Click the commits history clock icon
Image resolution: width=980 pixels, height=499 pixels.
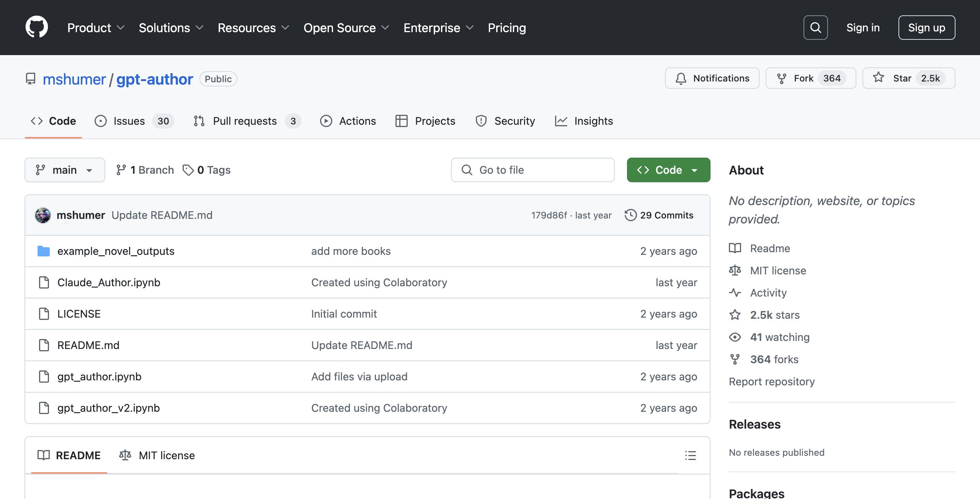(x=630, y=215)
